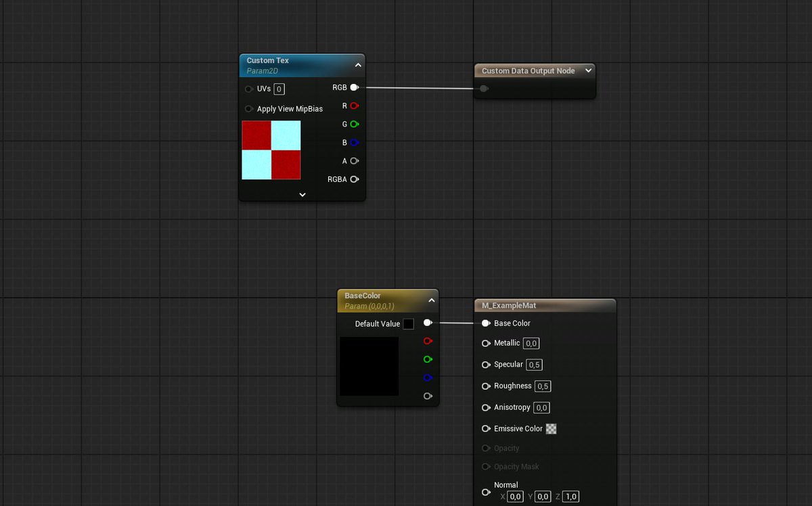
Task: Select the Custom Data Output Node title
Action: point(528,70)
